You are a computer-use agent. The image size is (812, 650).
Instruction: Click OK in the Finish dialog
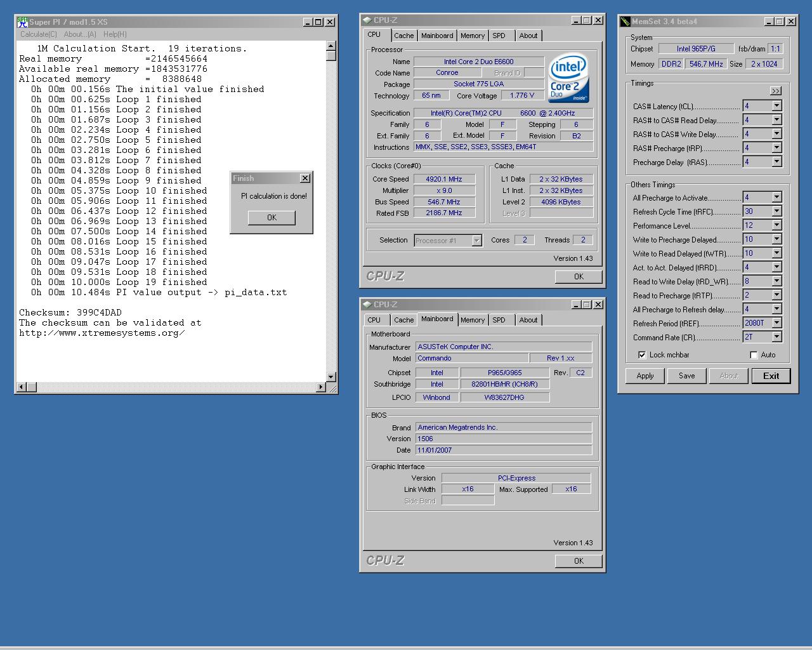click(x=272, y=218)
